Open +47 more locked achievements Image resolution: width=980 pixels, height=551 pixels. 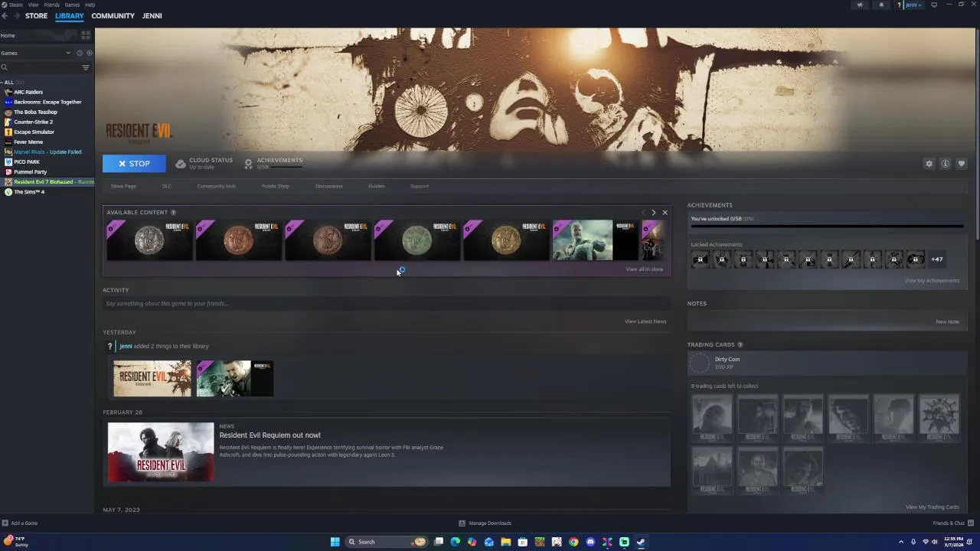point(936,259)
